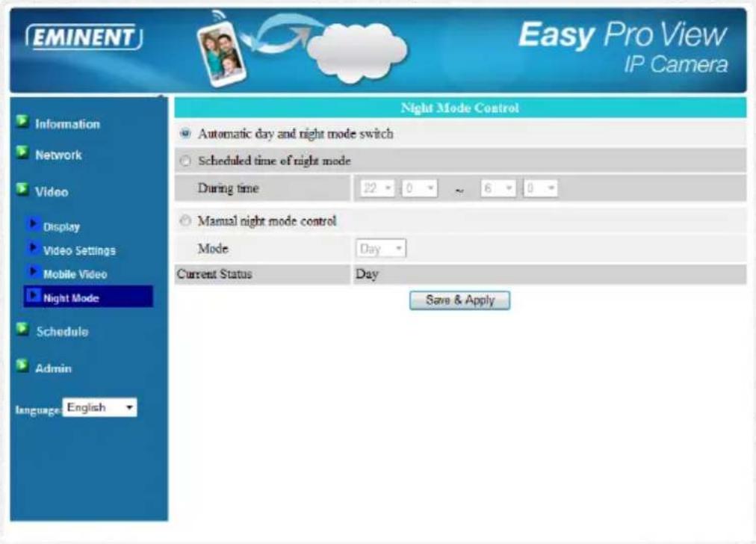Image resolution: width=756 pixels, height=544 pixels.
Task: Go to the Video Settings submenu item
Action: coord(79,250)
